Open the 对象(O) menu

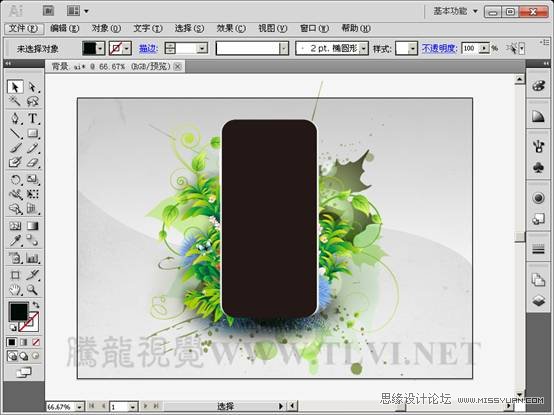[106, 28]
